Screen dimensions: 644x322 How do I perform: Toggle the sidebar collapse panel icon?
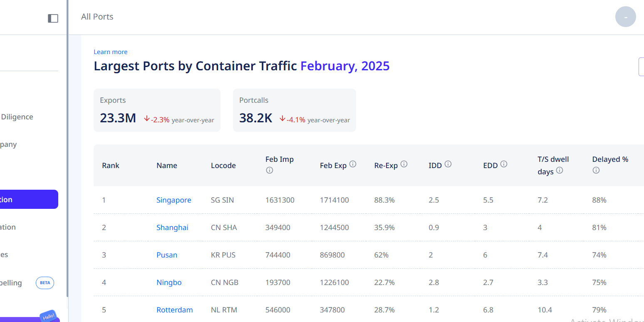coord(53,18)
